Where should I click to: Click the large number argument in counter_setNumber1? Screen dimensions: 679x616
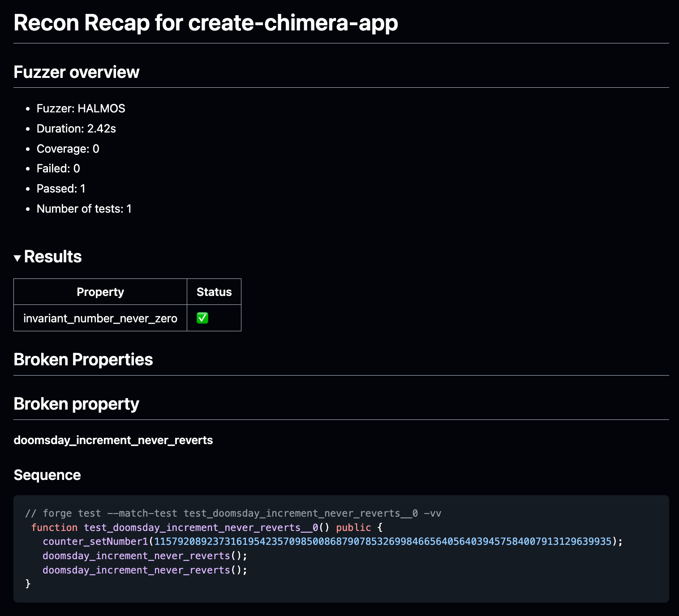coord(382,541)
